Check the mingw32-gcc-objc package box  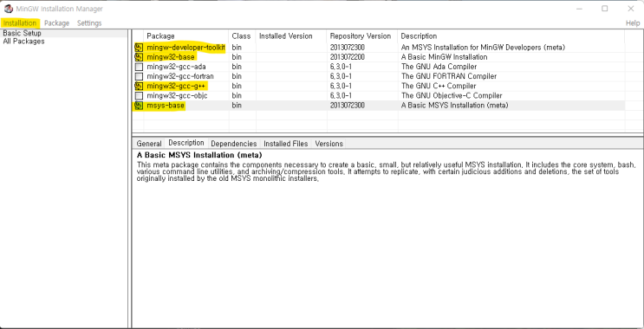pyautogui.click(x=139, y=95)
